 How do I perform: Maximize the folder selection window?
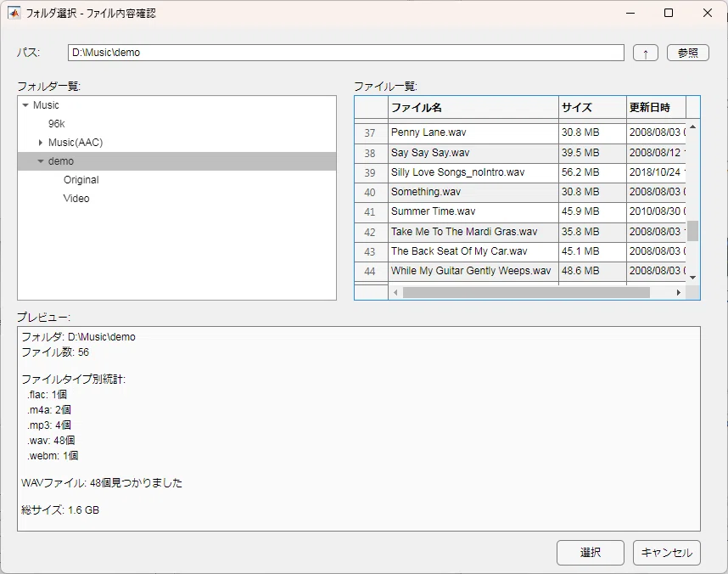[x=669, y=13]
